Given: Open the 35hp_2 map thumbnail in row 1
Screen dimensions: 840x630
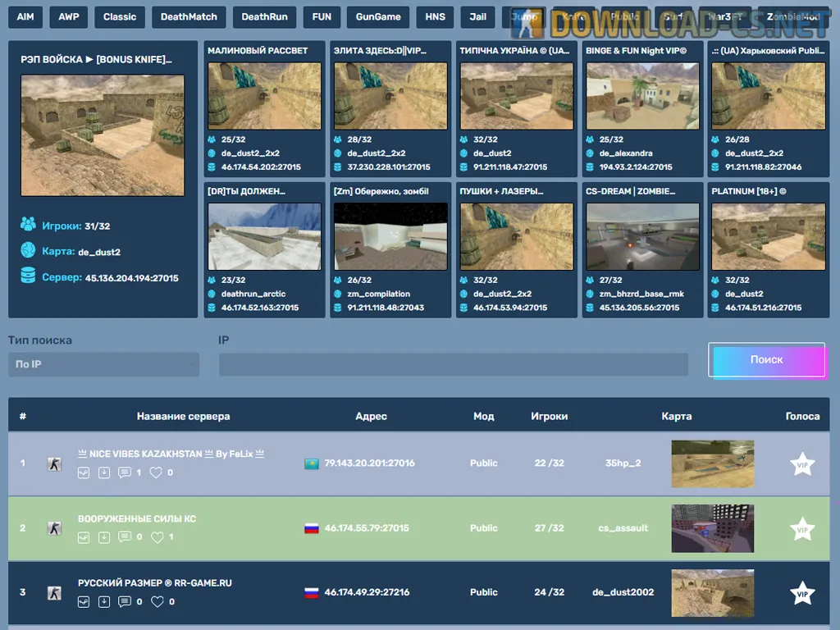Looking at the screenshot, I should (713, 464).
